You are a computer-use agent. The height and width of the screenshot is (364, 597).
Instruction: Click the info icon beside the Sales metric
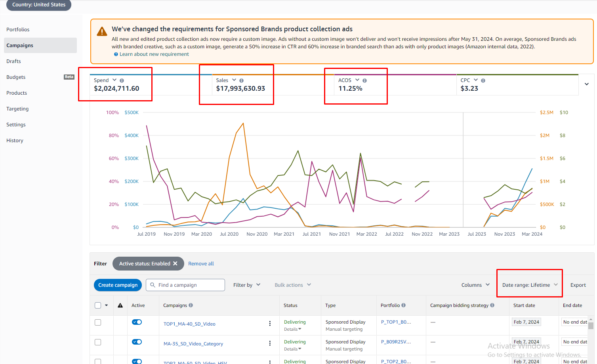pos(241,80)
